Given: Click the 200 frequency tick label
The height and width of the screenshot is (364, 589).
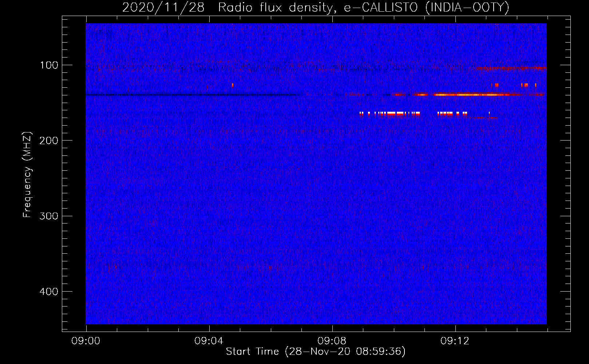Looking at the screenshot, I should click(x=49, y=141).
